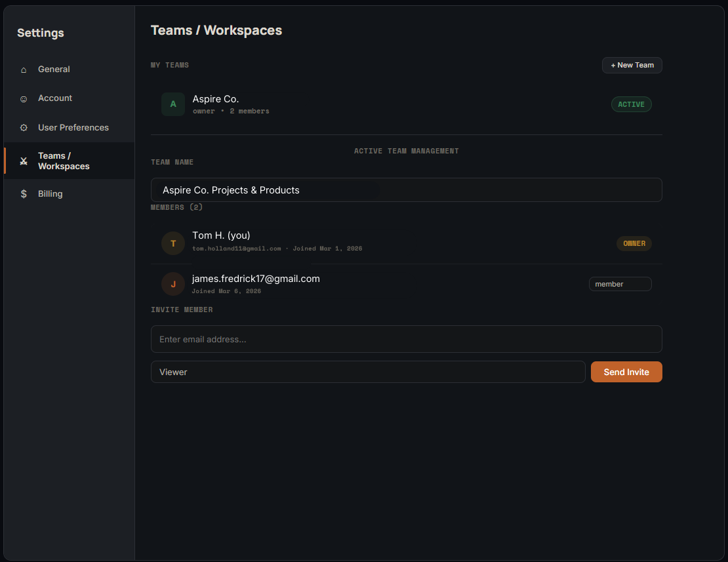Click the General settings droplet icon
The width and height of the screenshot is (728, 562).
[24, 69]
